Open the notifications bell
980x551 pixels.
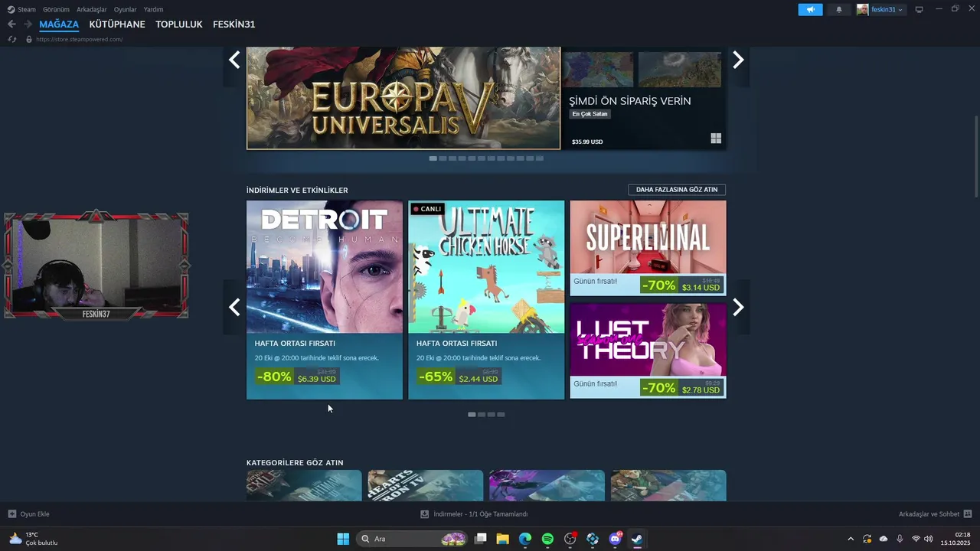point(839,9)
